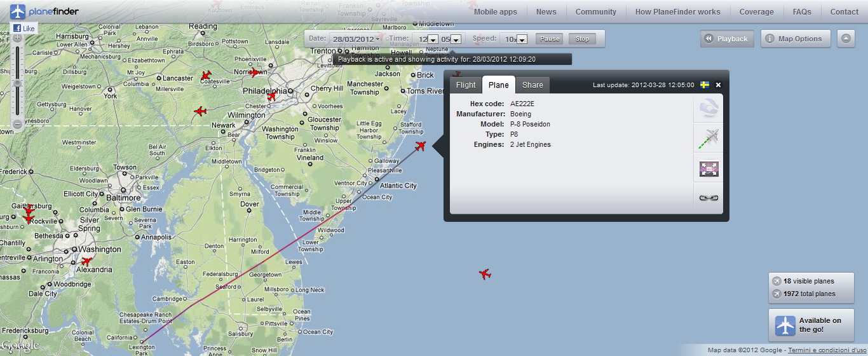Open the Date dropdown showing 28/03/2012

pyautogui.click(x=356, y=39)
